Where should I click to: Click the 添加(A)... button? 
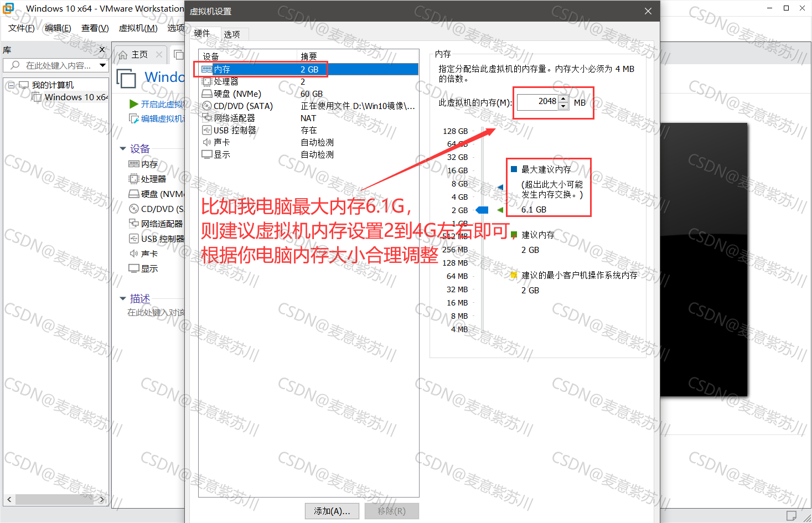(x=332, y=511)
